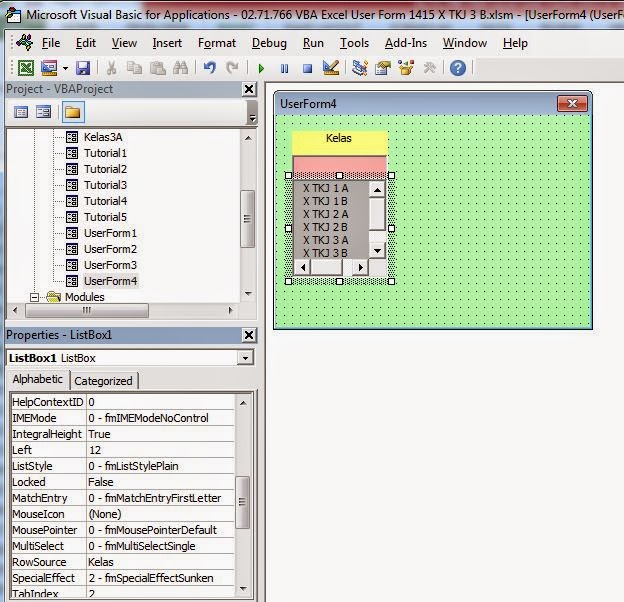
Task: Toggle Folders button in Project panel
Action: coord(73,112)
